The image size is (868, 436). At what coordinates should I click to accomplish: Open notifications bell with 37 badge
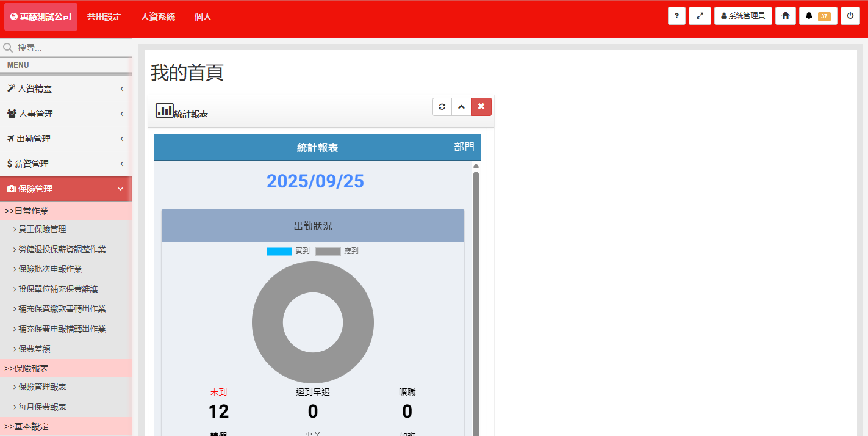click(x=817, y=16)
